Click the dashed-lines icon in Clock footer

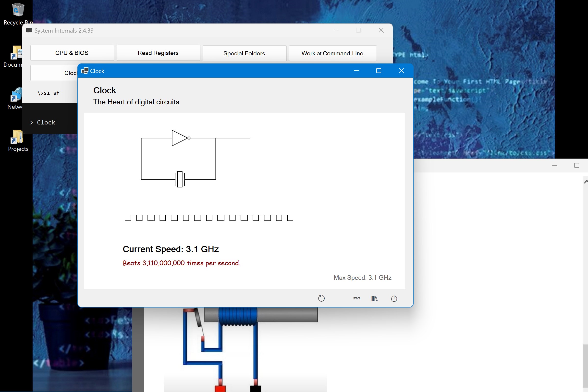(x=357, y=298)
